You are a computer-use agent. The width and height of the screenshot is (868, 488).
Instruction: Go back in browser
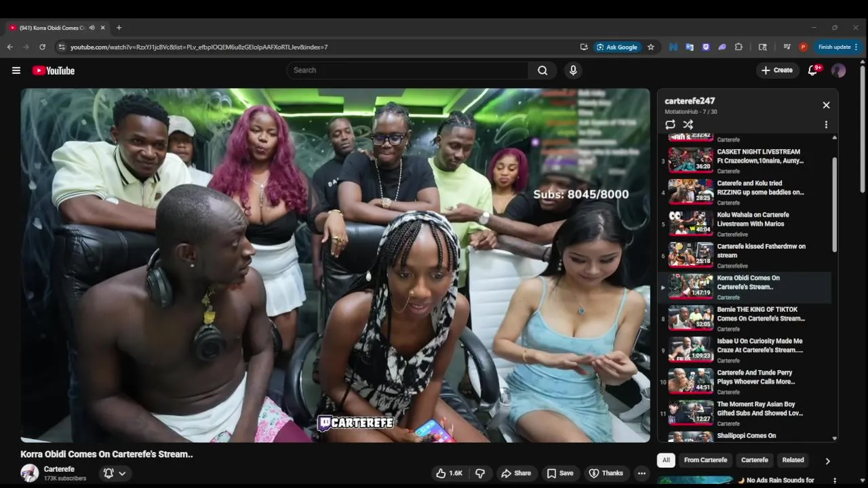9,47
